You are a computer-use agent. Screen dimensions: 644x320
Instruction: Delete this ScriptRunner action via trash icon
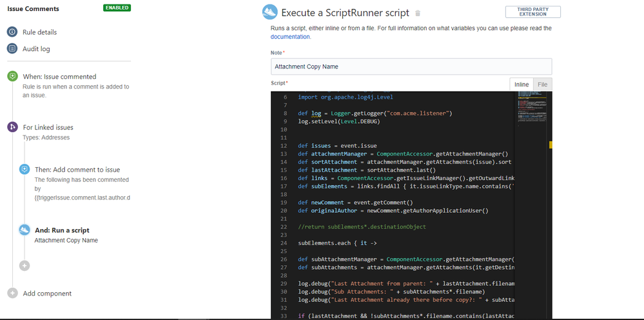coord(418,13)
